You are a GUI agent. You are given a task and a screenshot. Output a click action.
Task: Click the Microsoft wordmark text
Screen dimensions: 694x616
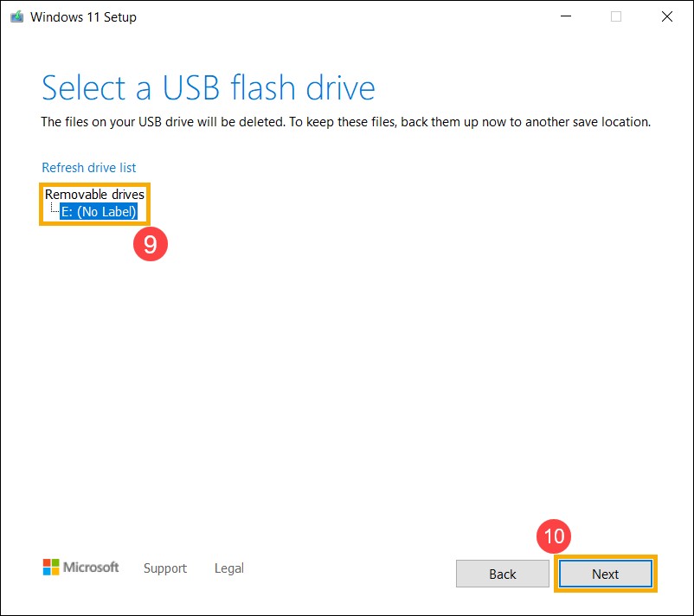[91, 568]
